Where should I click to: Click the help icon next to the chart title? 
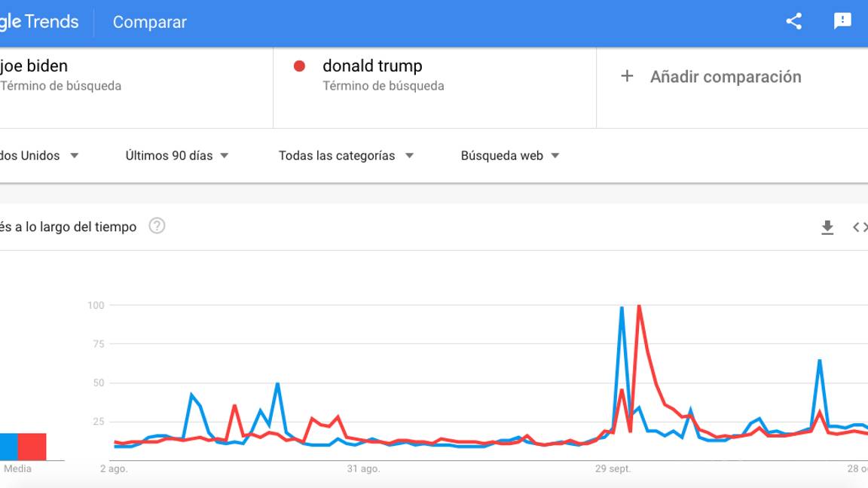[157, 226]
